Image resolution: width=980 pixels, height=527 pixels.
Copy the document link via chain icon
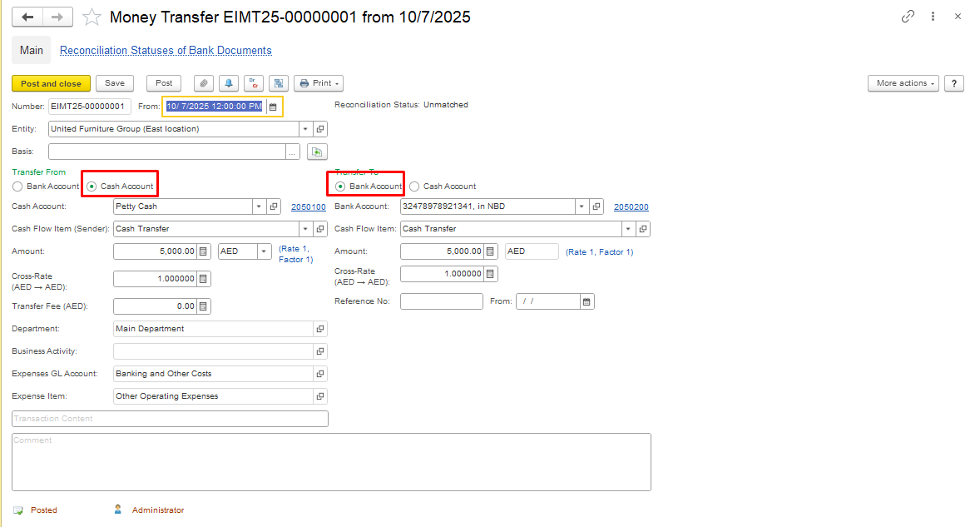(908, 17)
